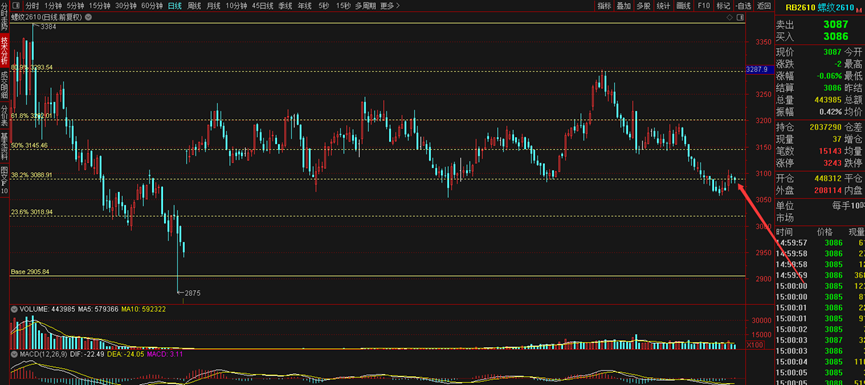
Task: Click the 总量 value 443985
Action: point(827,100)
